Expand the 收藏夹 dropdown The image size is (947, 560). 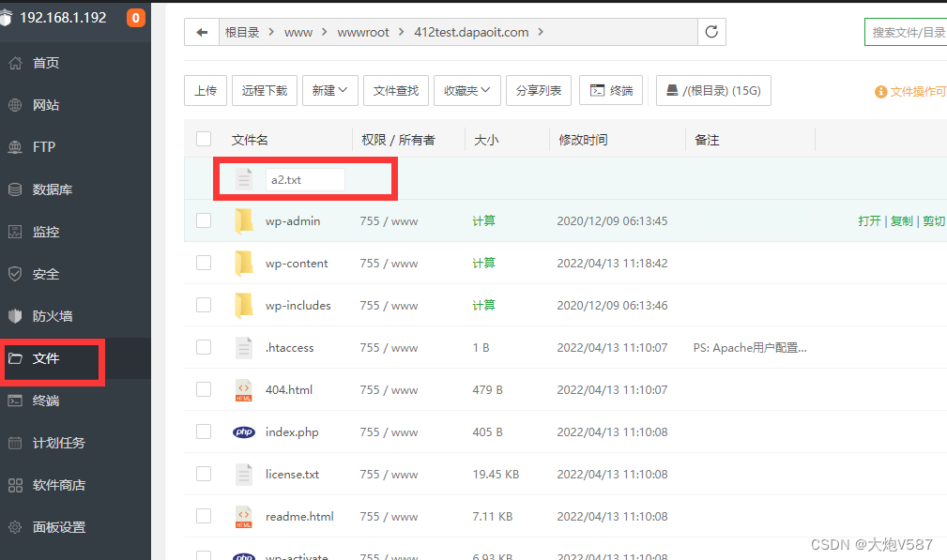pos(466,90)
